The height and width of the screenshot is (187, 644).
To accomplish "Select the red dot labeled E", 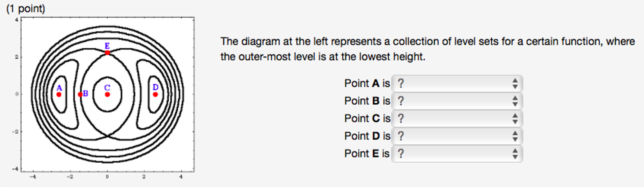I will (107, 52).
